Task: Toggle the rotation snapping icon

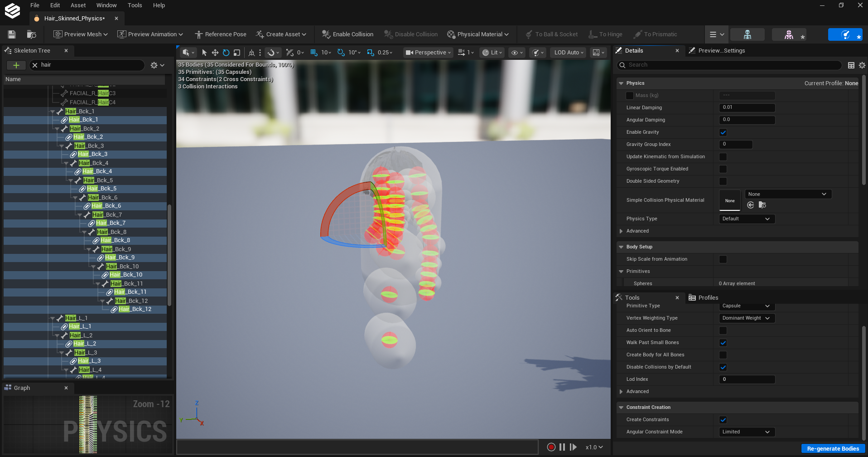Action: pyautogui.click(x=341, y=53)
